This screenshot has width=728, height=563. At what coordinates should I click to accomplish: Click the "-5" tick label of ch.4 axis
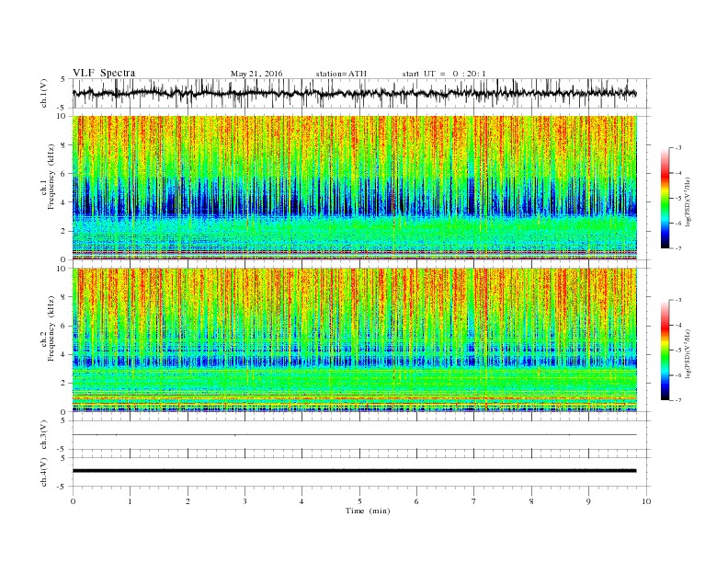click(x=63, y=487)
